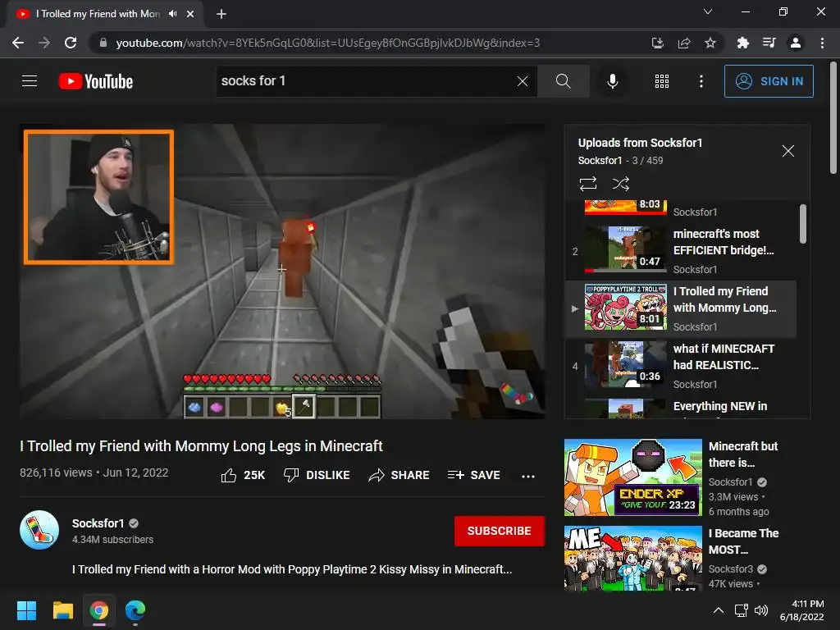Open Chrome three-dot menu
The width and height of the screenshot is (840, 630).
coord(822,43)
